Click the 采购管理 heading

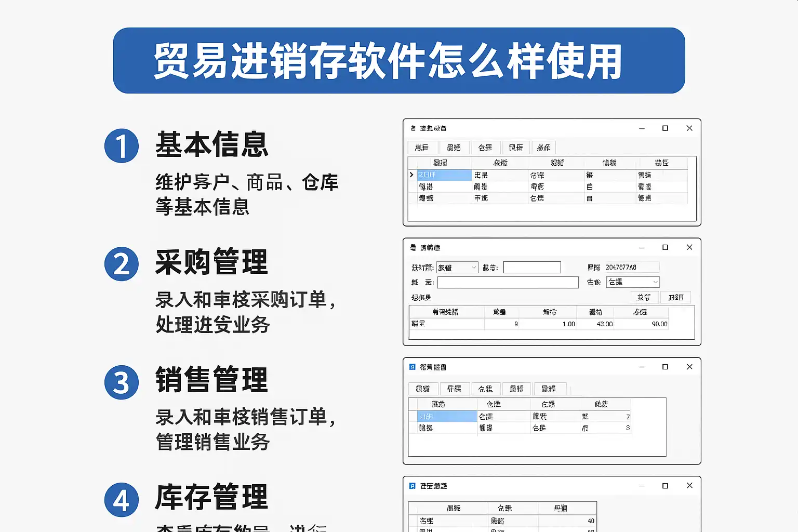tap(212, 262)
